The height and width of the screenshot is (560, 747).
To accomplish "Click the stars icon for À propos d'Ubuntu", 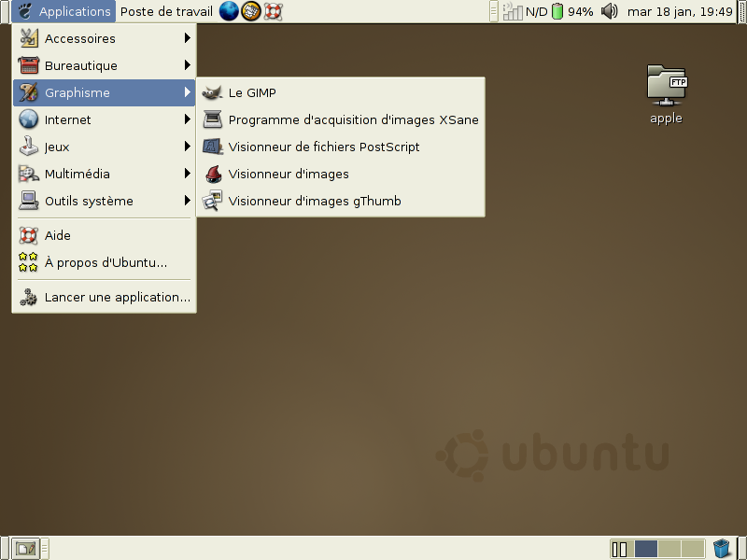I will pyautogui.click(x=28, y=262).
